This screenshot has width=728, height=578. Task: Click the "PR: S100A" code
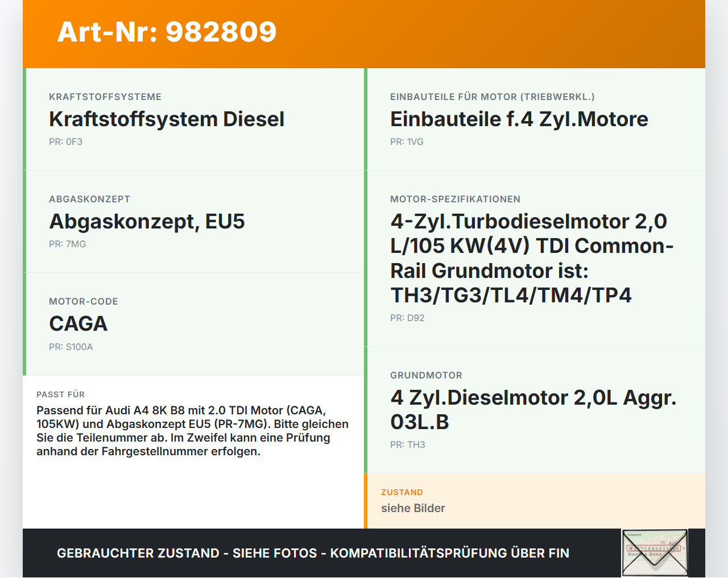click(71, 347)
